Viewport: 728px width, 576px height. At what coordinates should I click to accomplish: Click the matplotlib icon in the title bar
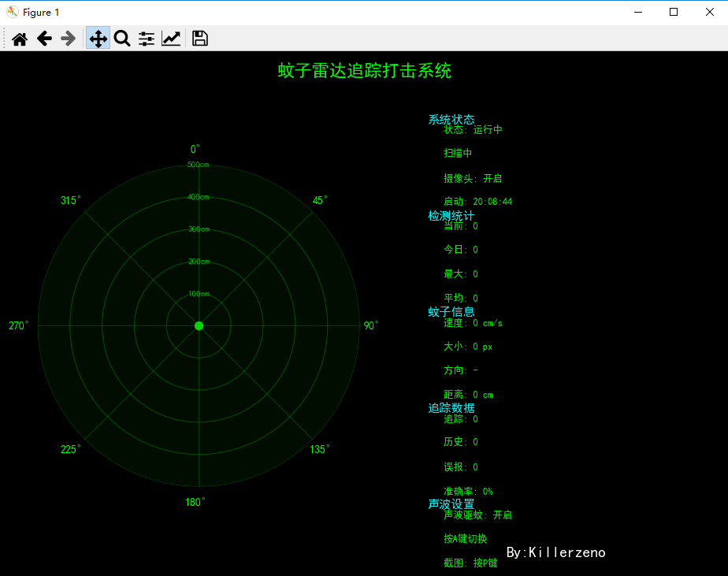(x=12, y=12)
